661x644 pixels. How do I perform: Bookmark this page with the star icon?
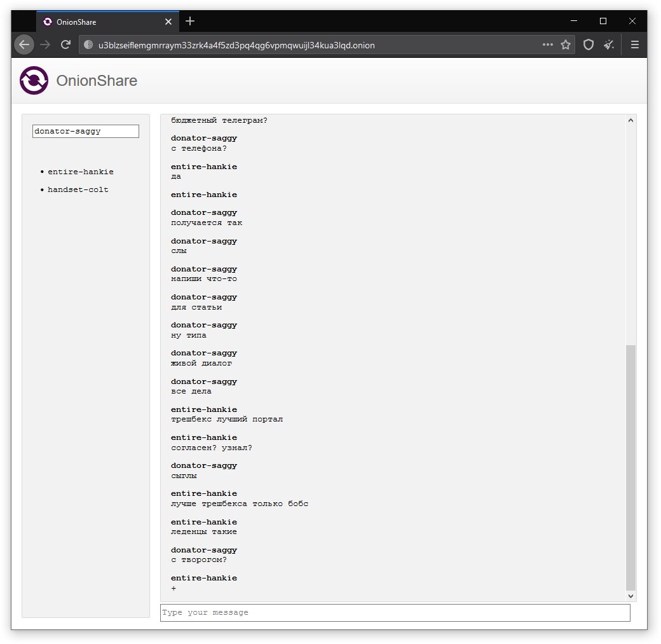coord(566,45)
